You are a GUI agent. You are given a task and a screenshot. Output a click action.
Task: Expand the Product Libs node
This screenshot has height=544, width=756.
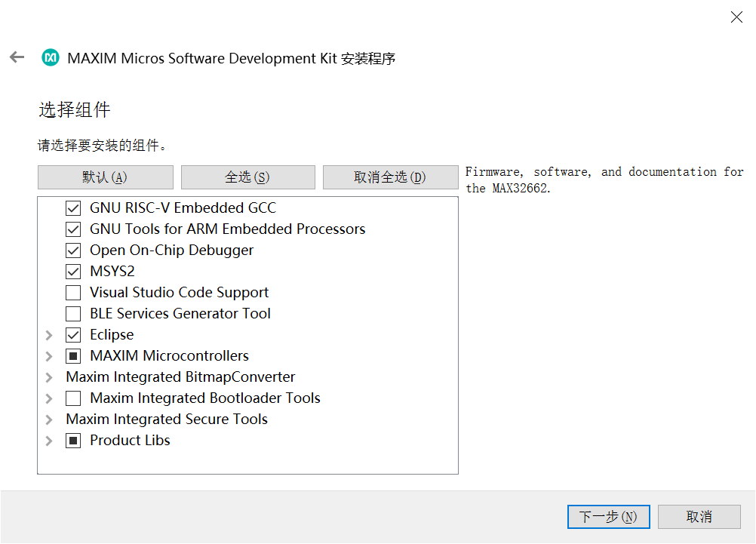click(49, 441)
